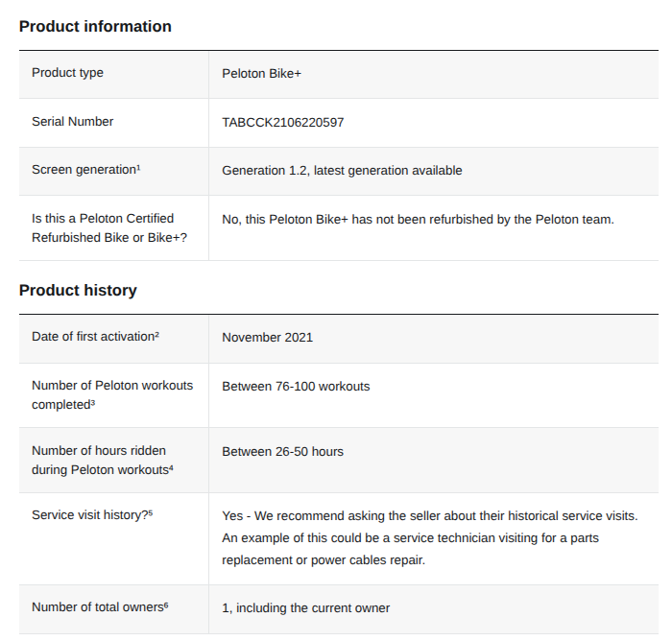The image size is (672, 641).
Task: Click the Number of hours ridden label
Action: [x=103, y=461]
